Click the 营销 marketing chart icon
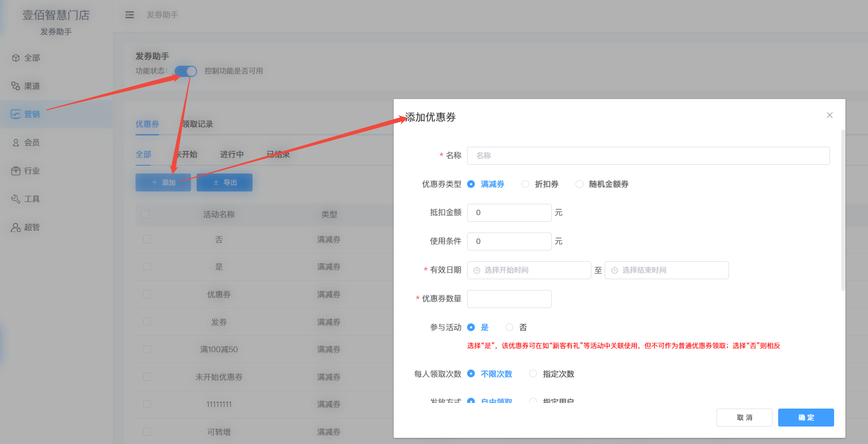The width and height of the screenshot is (868, 444). tap(16, 114)
